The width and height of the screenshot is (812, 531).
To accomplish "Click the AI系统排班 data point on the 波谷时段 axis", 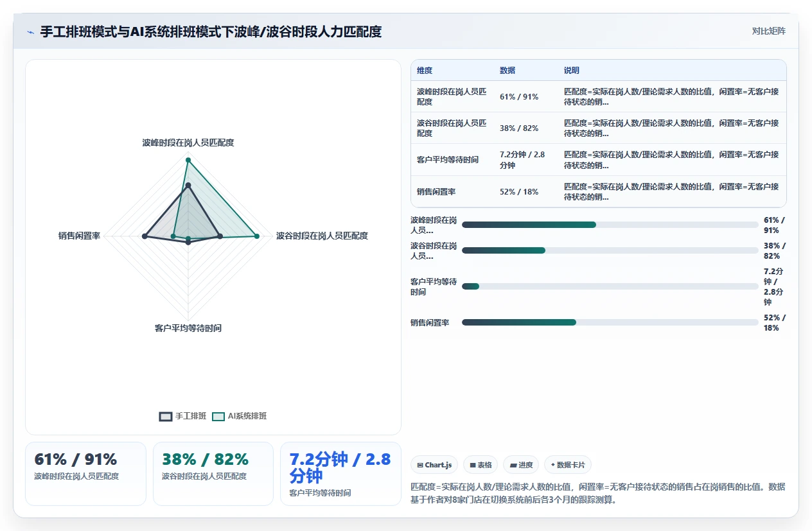I will click(257, 236).
